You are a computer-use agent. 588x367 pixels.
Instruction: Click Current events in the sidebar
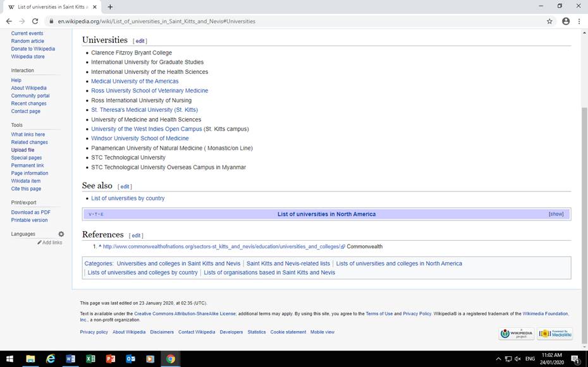[27, 33]
